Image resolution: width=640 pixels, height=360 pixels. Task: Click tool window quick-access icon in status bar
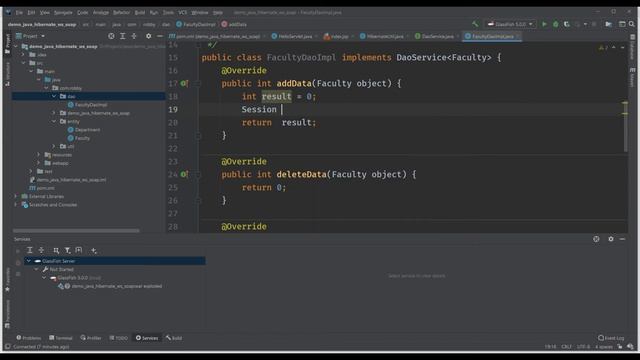[x=7, y=347]
